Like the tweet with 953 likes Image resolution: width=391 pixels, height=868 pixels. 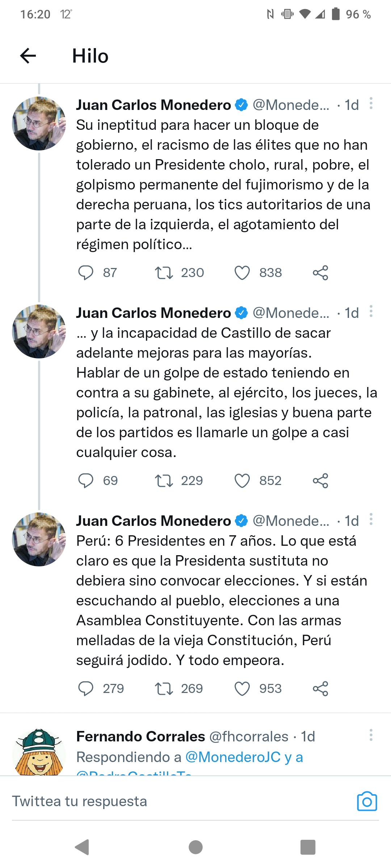tap(242, 689)
